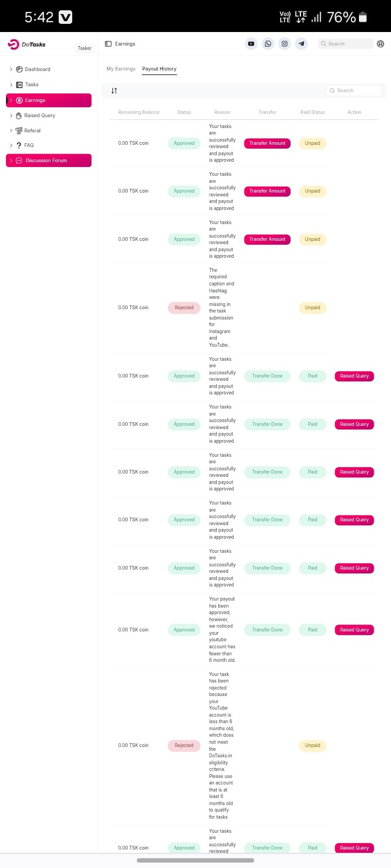Click the first Transfer Amount button
Image resolution: width=391 pixels, height=868 pixels.
[x=267, y=143]
